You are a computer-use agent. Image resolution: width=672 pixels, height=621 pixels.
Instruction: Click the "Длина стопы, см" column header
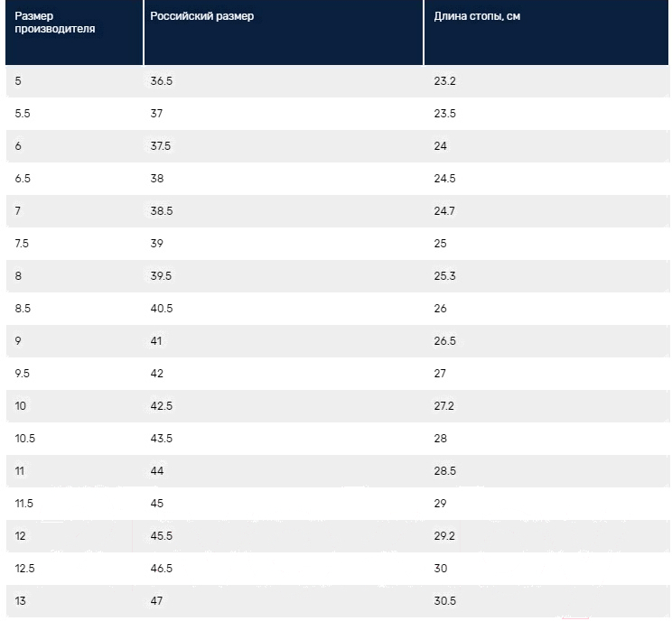[477, 16]
